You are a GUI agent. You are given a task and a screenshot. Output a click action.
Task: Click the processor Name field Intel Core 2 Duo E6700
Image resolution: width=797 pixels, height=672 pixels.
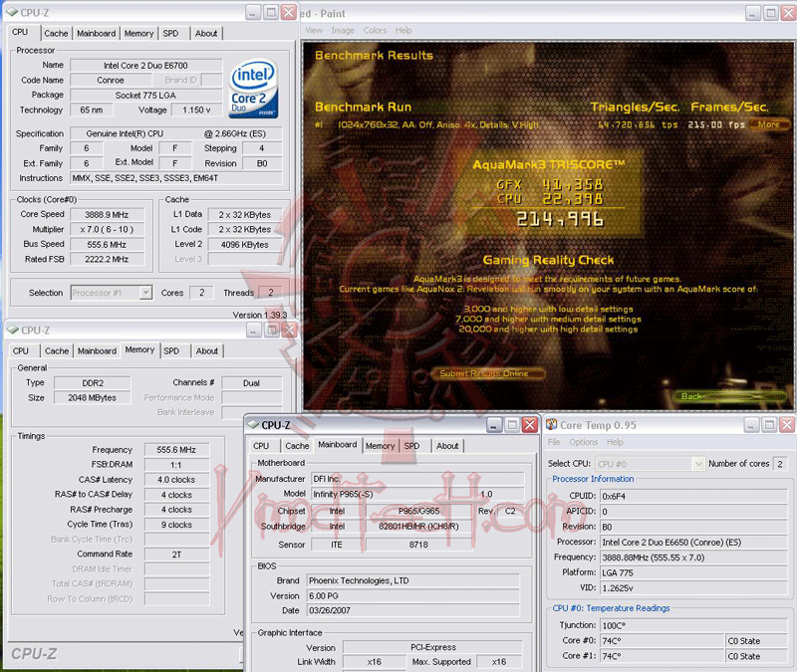(145, 66)
